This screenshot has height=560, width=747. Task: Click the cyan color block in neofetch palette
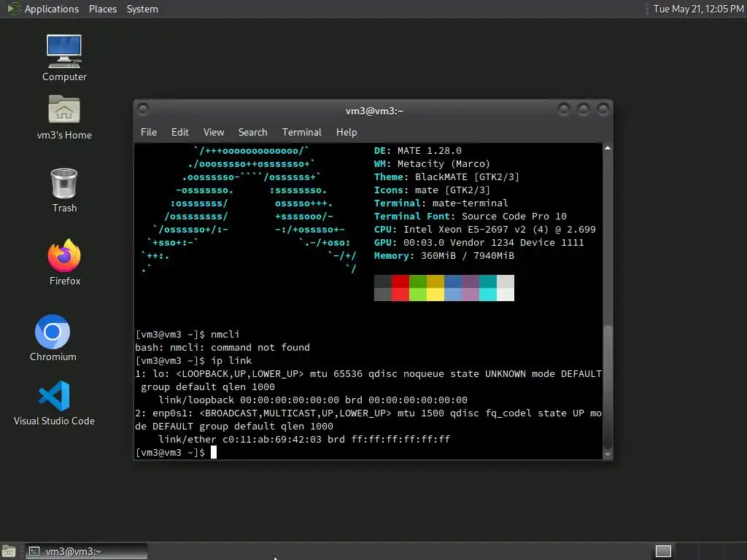[x=488, y=287]
